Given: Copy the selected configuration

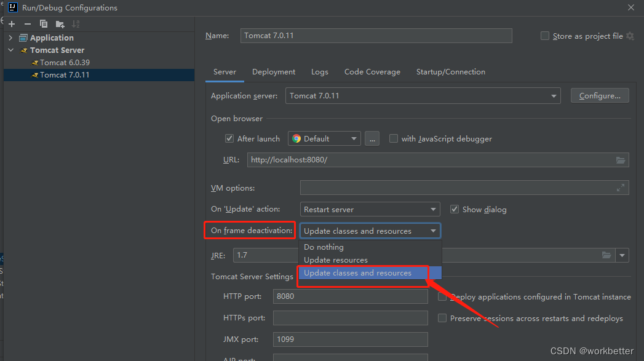Looking at the screenshot, I should (x=44, y=24).
